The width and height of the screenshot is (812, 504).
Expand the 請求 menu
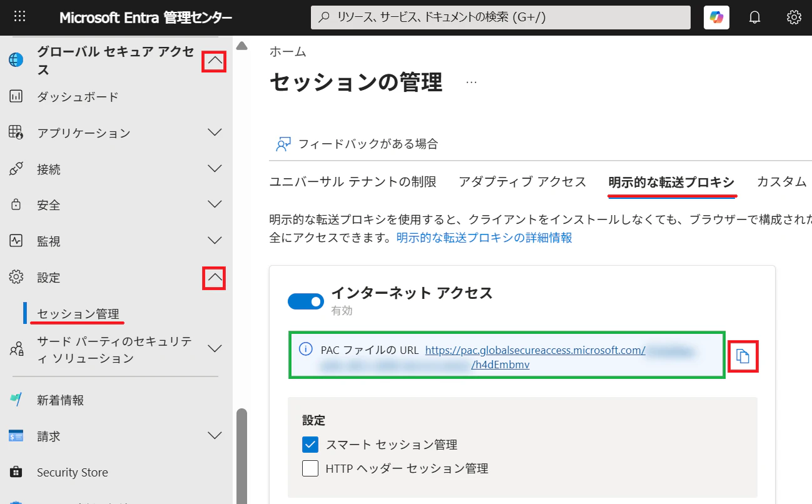pyautogui.click(x=215, y=436)
